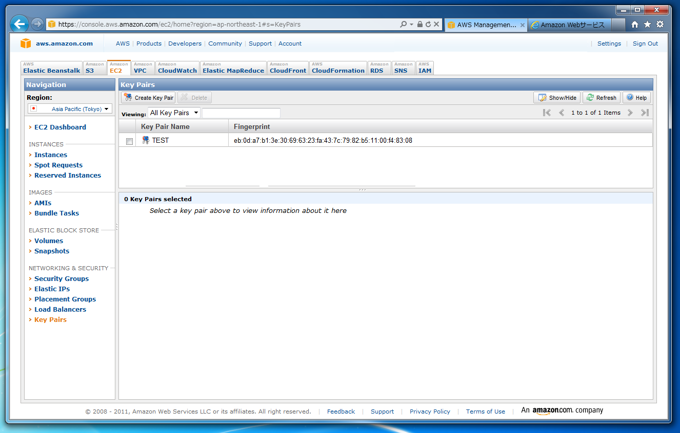Open Spot Requests in navigation
680x433 pixels.
click(58, 165)
